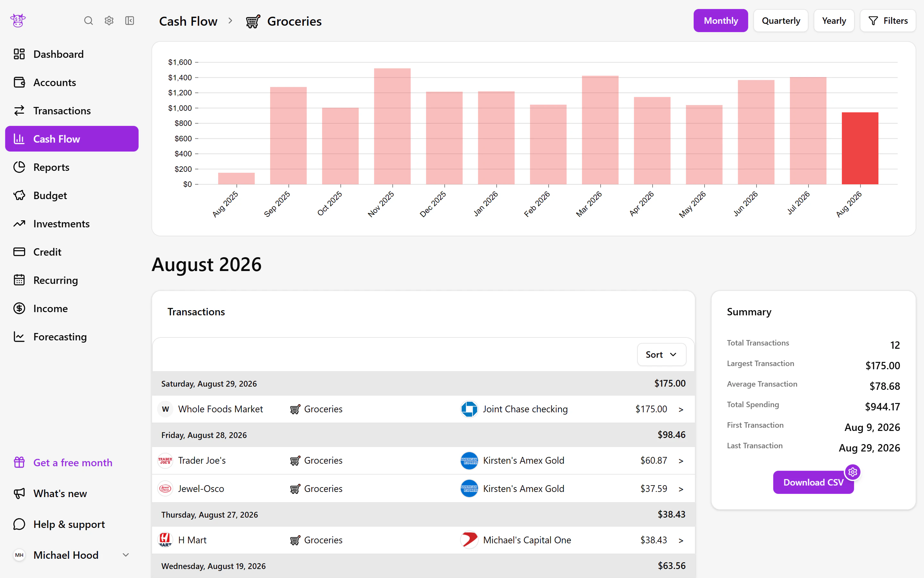This screenshot has height=578, width=924.
Task: Click the Whole Foods Market merchant logo
Action: [x=165, y=409]
